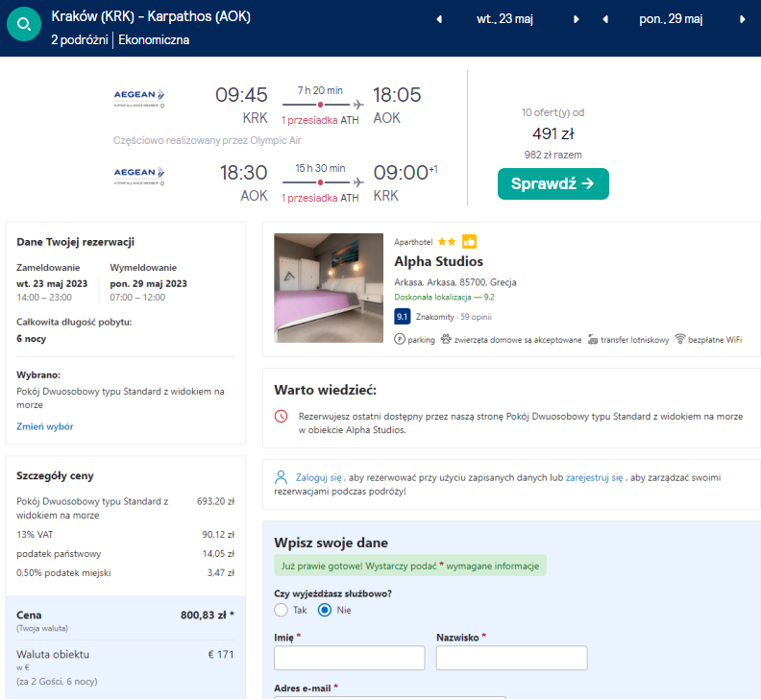Image resolution: width=761 pixels, height=700 pixels.
Task: Click the Arkasa, Arkasa, 85700, Grecja address
Action: 455,282
